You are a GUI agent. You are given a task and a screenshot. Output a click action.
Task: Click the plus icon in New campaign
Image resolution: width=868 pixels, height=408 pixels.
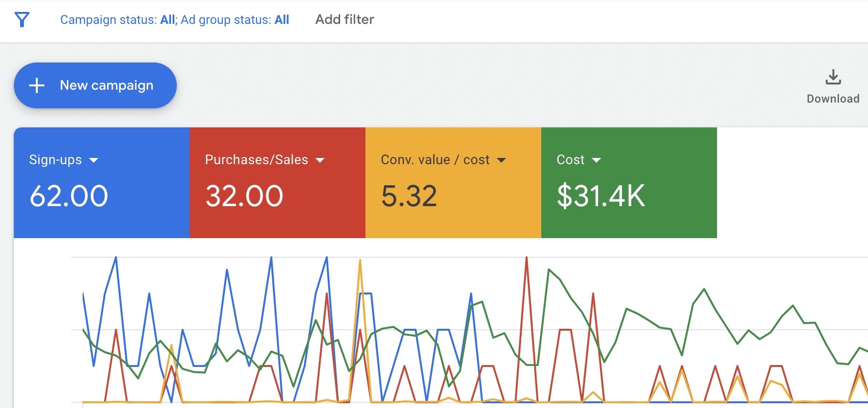(x=37, y=85)
